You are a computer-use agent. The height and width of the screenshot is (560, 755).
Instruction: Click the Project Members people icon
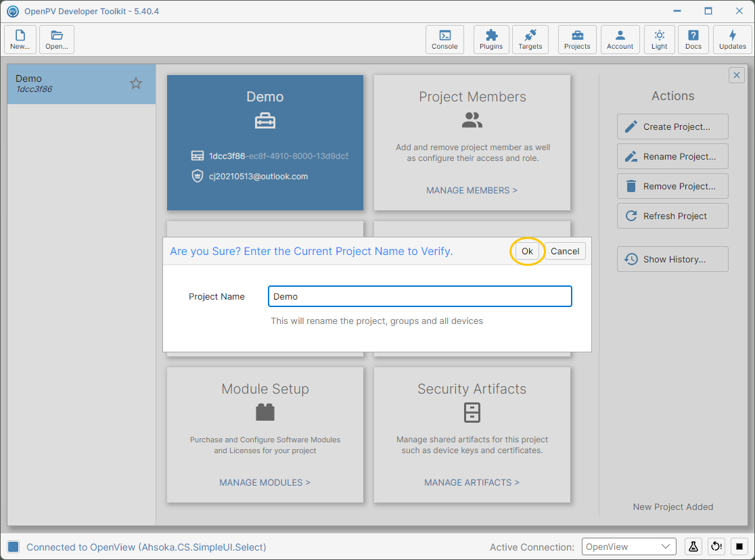[x=472, y=120]
